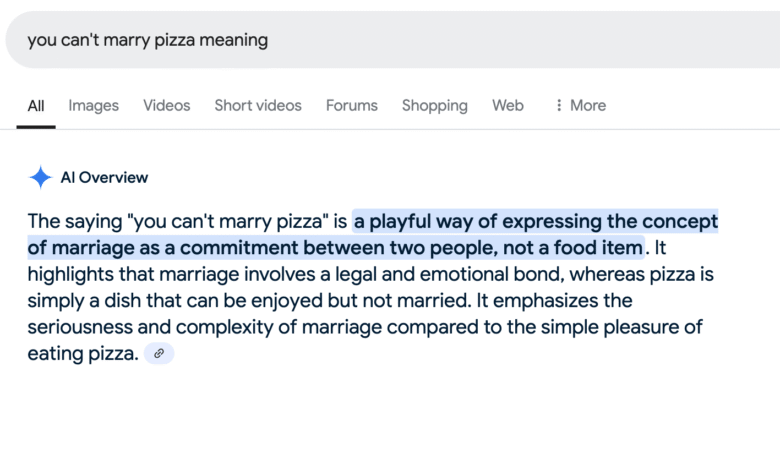Image resolution: width=780 pixels, height=470 pixels.
Task: Expand the More search filters dropdown
Action: pyautogui.click(x=581, y=105)
